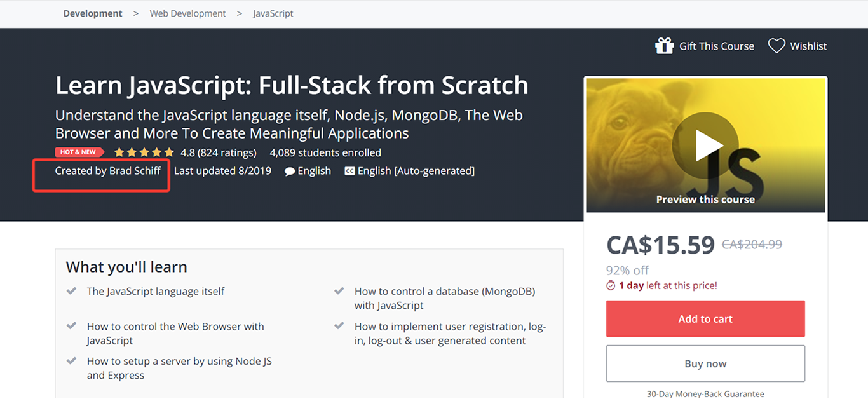The height and width of the screenshot is (413, 868).
Task: Click the 4,089 students enrolled text
Action: 325,152
